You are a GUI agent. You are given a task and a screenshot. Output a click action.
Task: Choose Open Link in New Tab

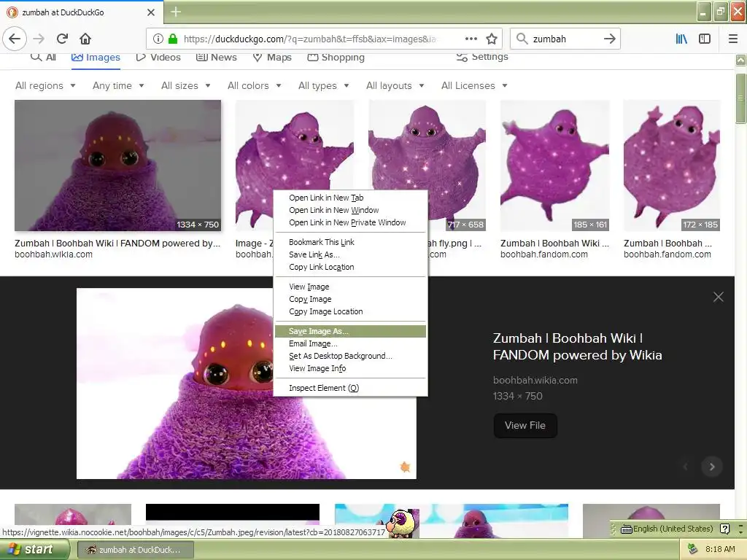351,198
